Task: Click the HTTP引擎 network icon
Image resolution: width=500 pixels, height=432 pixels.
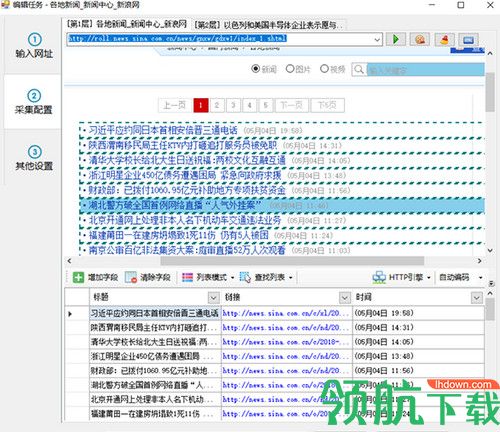Action: coord(379,277)
